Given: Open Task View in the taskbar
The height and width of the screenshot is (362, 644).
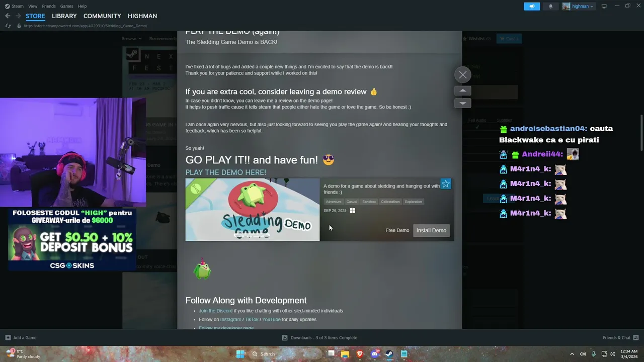Looking at the screenshot, I should 331,354.
